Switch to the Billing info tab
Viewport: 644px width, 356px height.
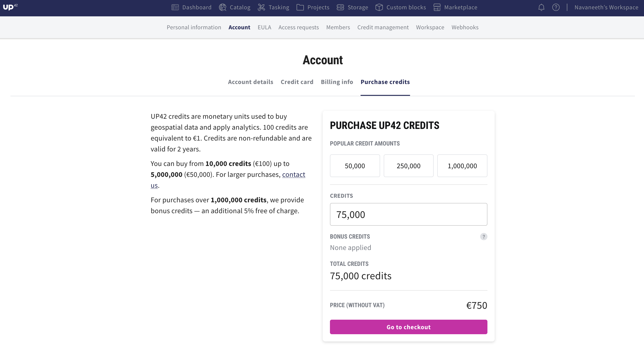(337, 82)
